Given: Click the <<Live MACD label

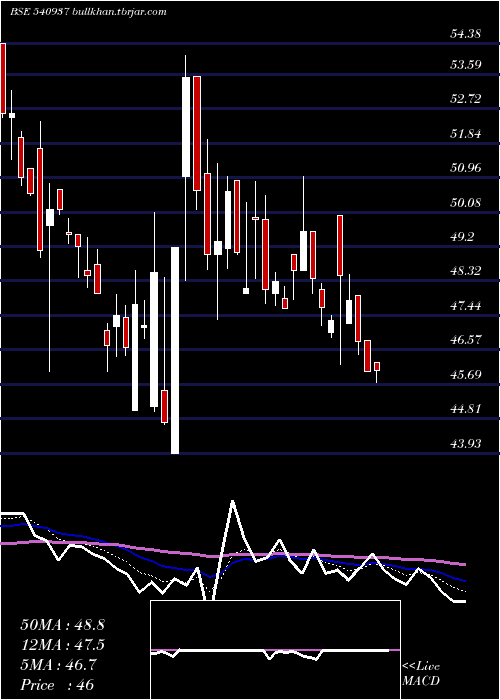Looking at the screenshot, I should 421,674.
